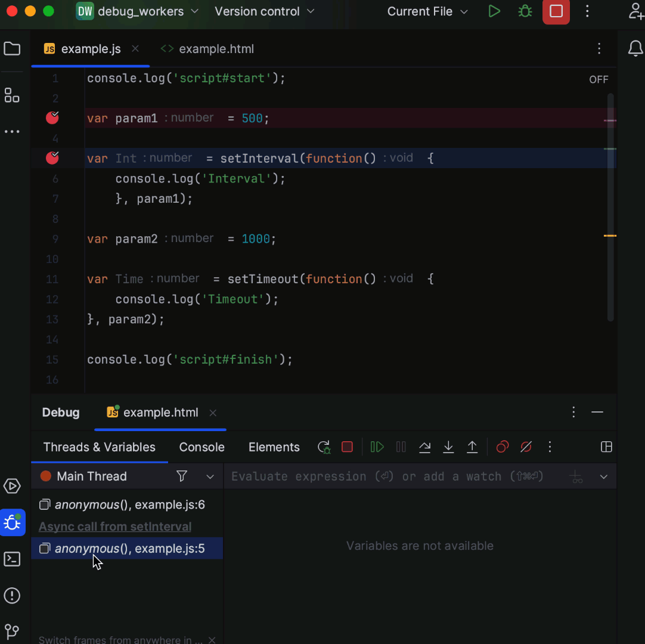Toggle the breakpoint on line 5
645x644 pixels.
[x=52, y=157]
